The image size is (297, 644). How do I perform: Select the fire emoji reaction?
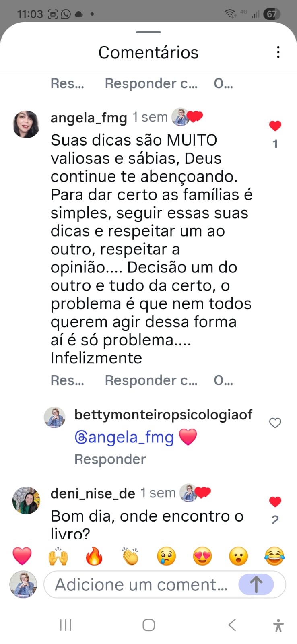tap(94, 556)
